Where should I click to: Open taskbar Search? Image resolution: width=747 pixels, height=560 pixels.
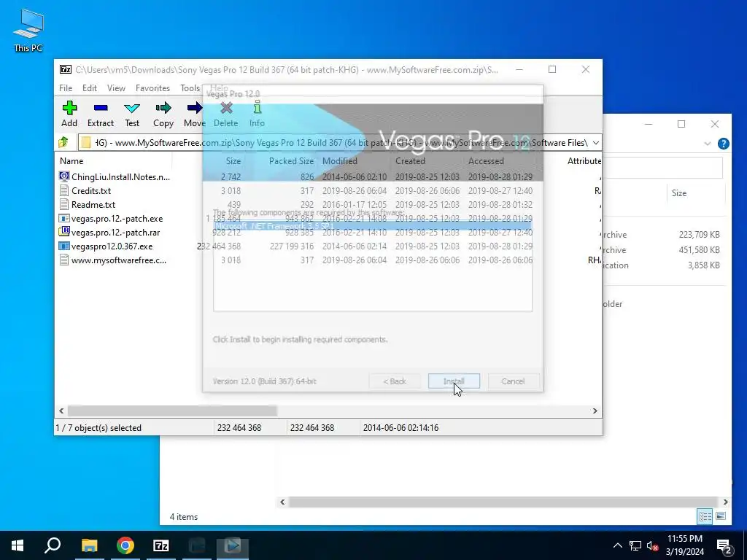53,545
